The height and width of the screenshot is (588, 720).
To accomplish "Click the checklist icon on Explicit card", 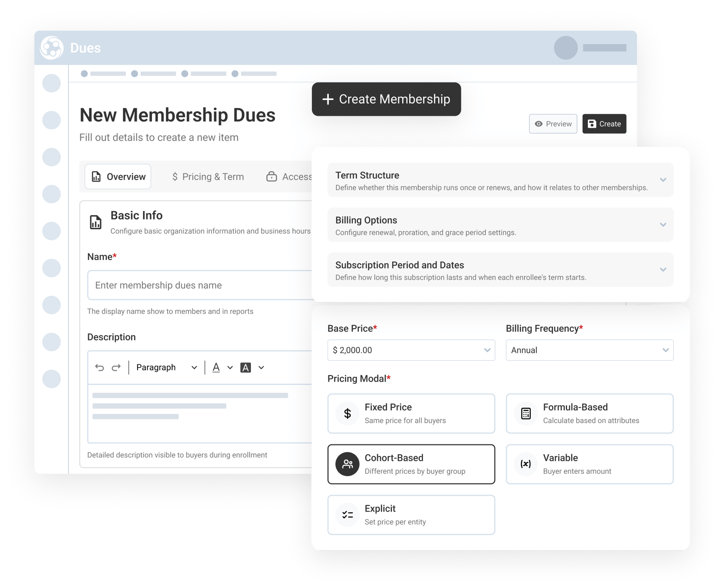I will [x=347, y=515].
